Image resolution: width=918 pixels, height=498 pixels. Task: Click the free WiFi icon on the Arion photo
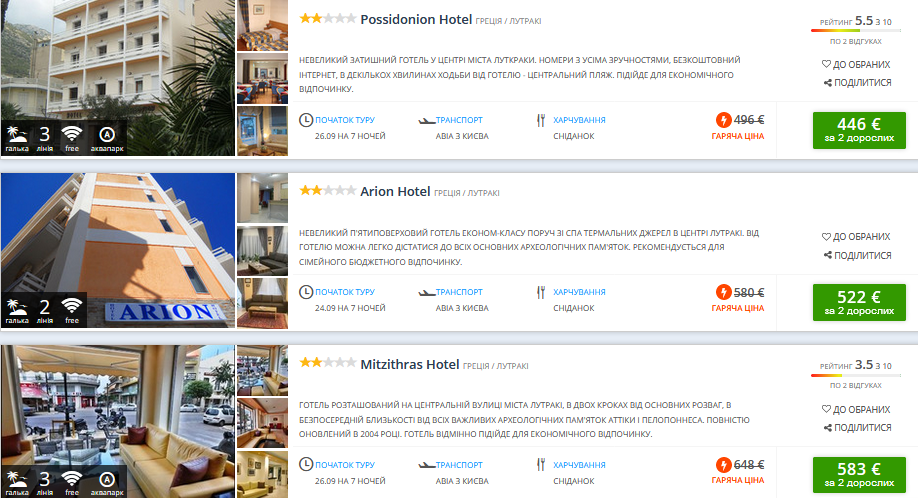pos(71,305)
